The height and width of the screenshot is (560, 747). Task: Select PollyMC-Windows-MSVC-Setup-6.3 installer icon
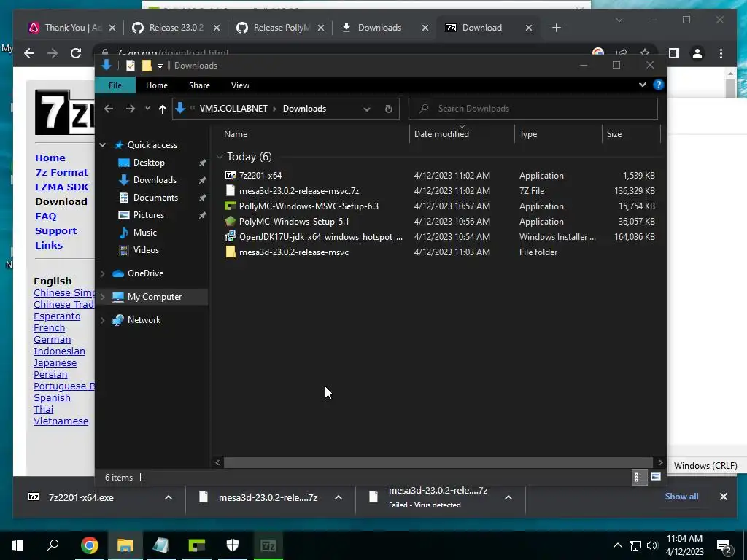click(231, 206)
